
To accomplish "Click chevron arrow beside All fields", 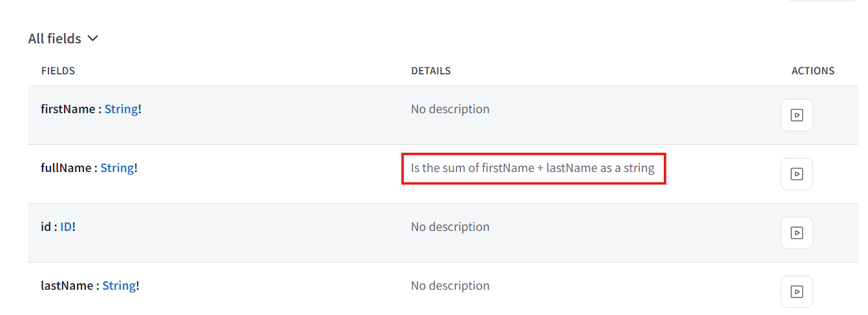I will [92, 39].
